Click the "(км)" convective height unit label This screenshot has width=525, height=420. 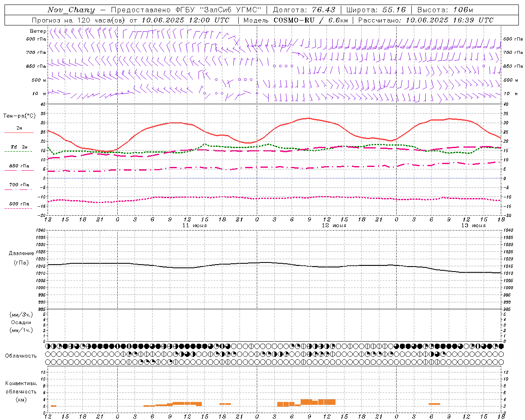(x=21, y=399)
